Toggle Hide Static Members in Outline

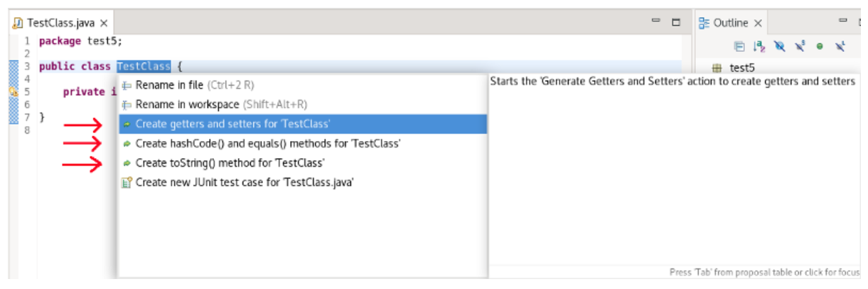pos(800,46)
